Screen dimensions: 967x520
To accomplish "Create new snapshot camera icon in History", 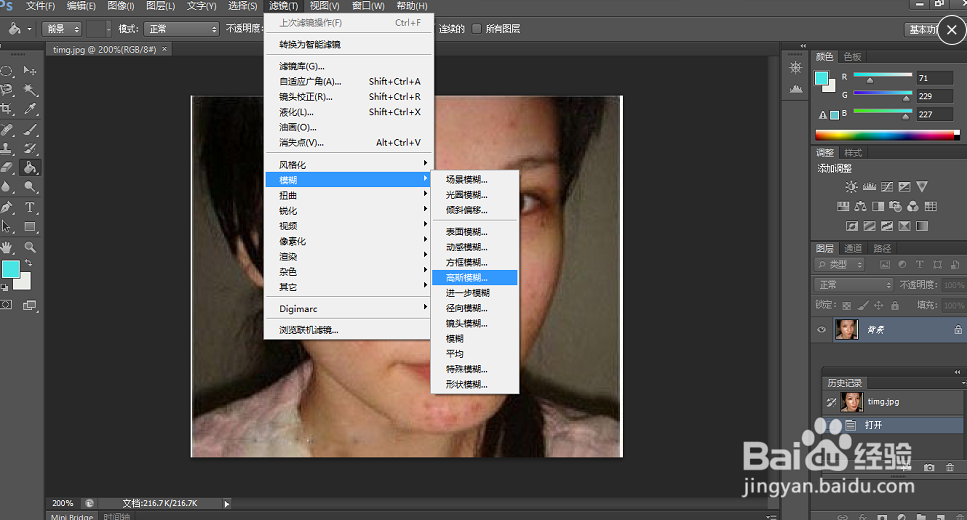I will [x=929, y=468].
